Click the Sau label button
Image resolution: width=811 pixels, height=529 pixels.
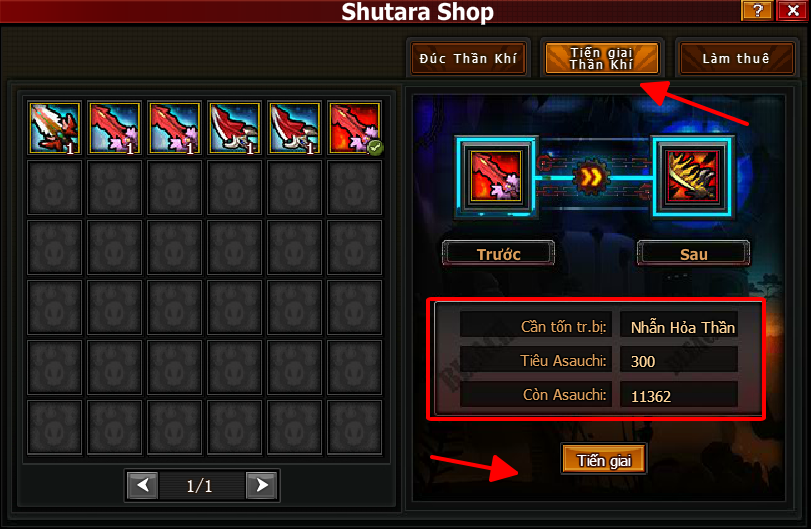pos(694,253)
